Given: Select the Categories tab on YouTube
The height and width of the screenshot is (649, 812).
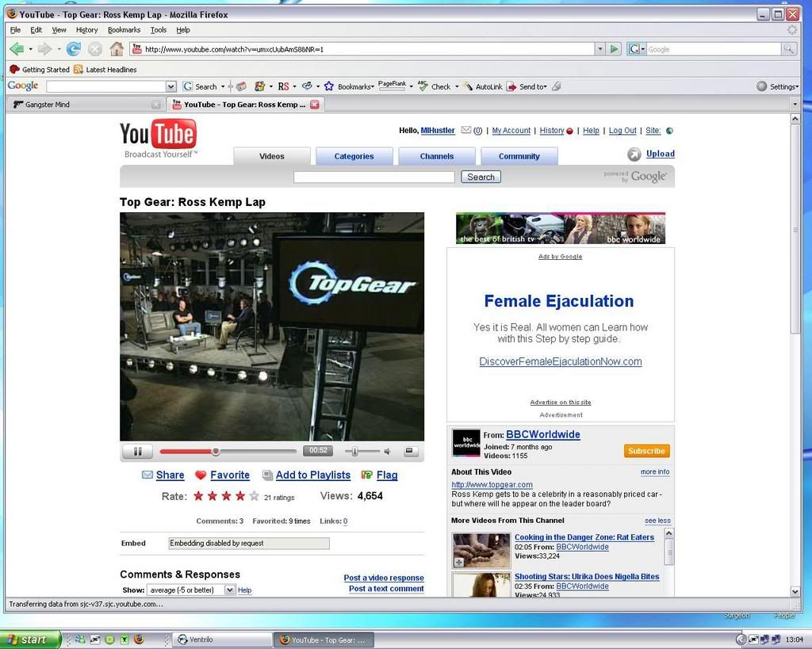Looking at the screenshot, I should [354, 156].
